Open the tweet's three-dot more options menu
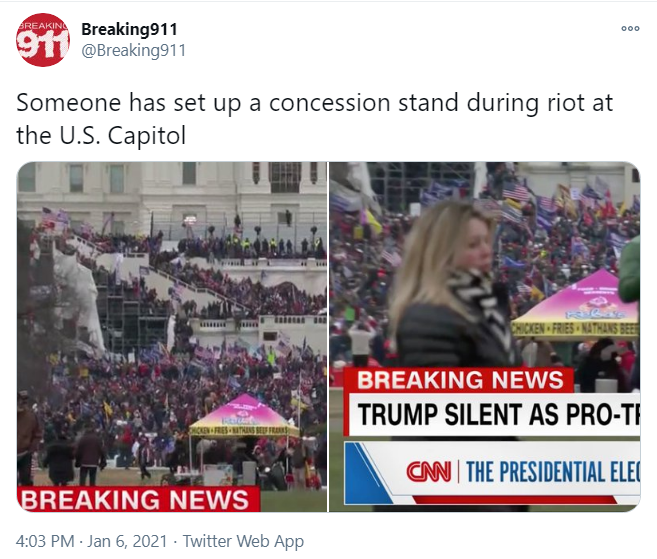Image resolution: width=657 pixels, height=559 pixels. tap(630, 28)
